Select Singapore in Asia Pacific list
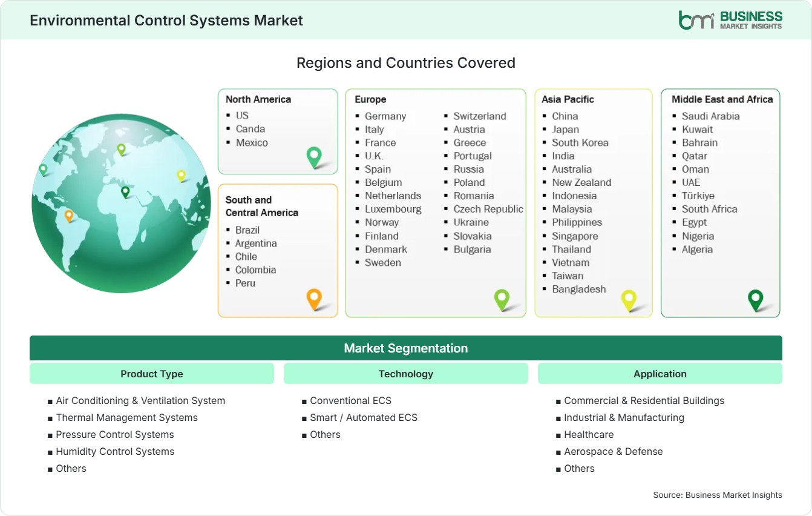The image size is (812, 516). tap(575, 236)
